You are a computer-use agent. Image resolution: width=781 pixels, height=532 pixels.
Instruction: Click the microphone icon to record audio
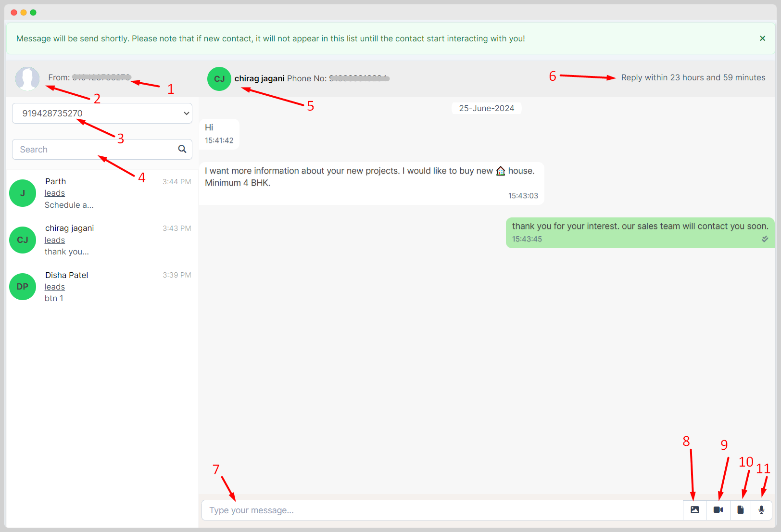pyautogui.click(x=761, y=510)
